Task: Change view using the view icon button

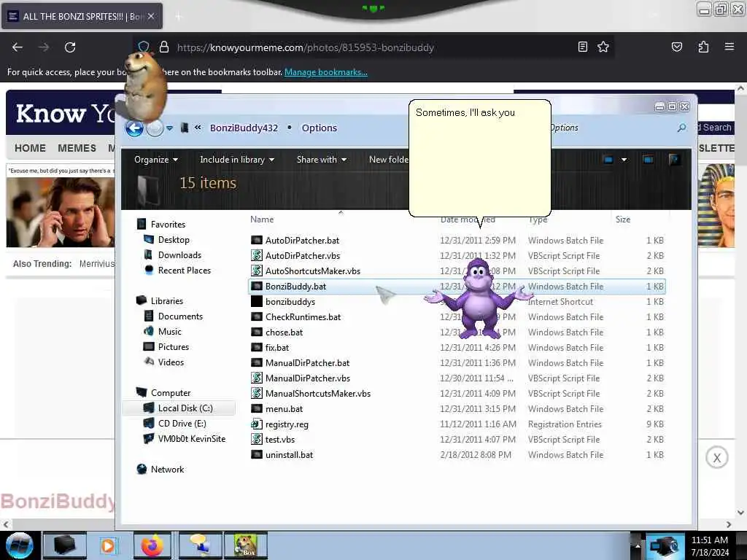Action: [608, 160]
